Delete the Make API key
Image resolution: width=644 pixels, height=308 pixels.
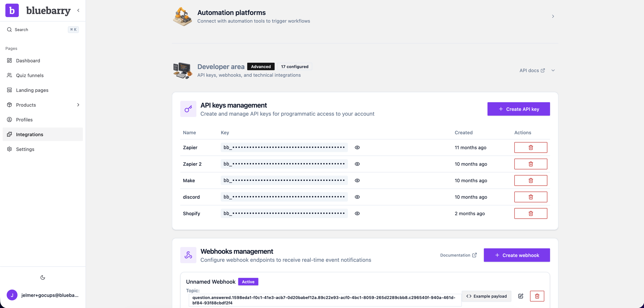(530, 180)
